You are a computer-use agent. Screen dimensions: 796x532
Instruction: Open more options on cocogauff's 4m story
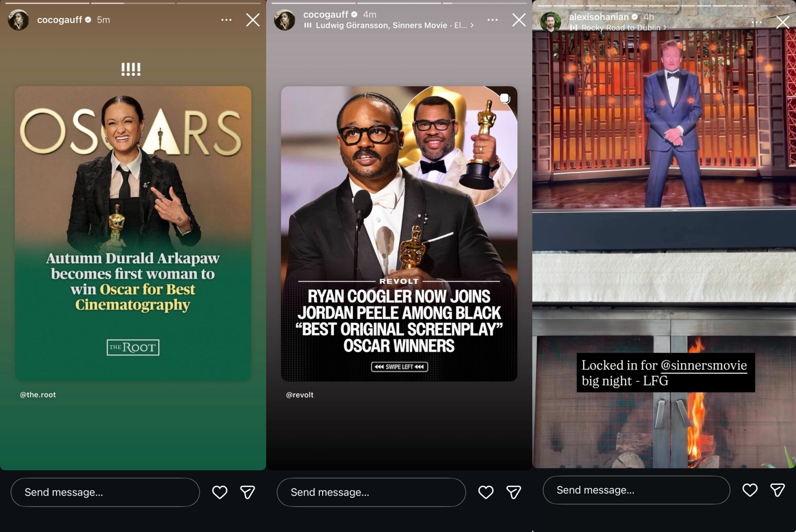coord(493,20)
